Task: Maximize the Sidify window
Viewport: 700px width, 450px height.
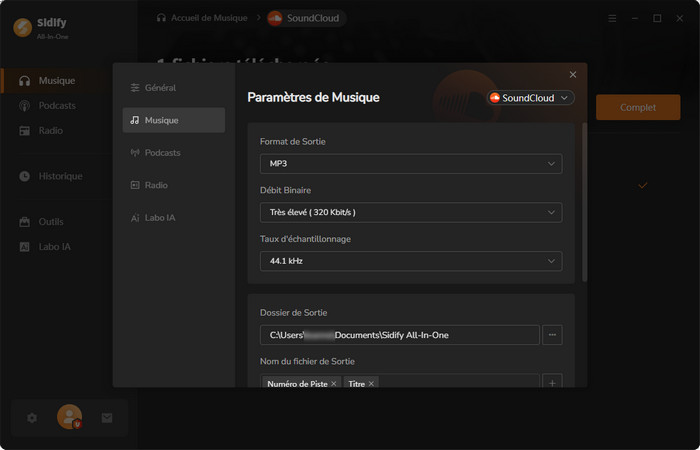Action: point(657,18)
